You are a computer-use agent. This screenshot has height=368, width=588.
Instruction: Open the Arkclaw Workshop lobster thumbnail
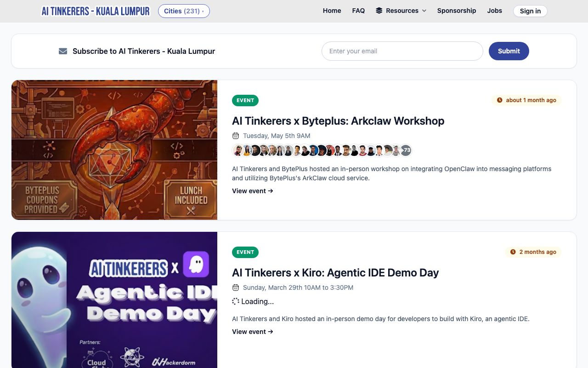click(x=114, y=150)
